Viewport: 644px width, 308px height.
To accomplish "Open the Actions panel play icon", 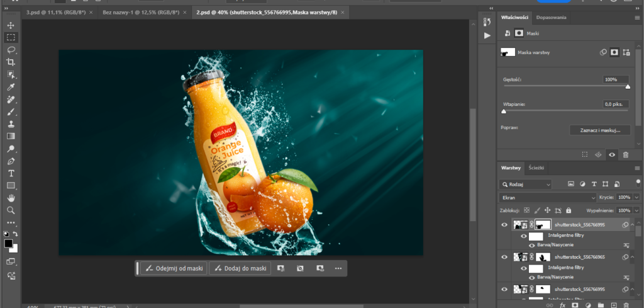I will (487, 35).
